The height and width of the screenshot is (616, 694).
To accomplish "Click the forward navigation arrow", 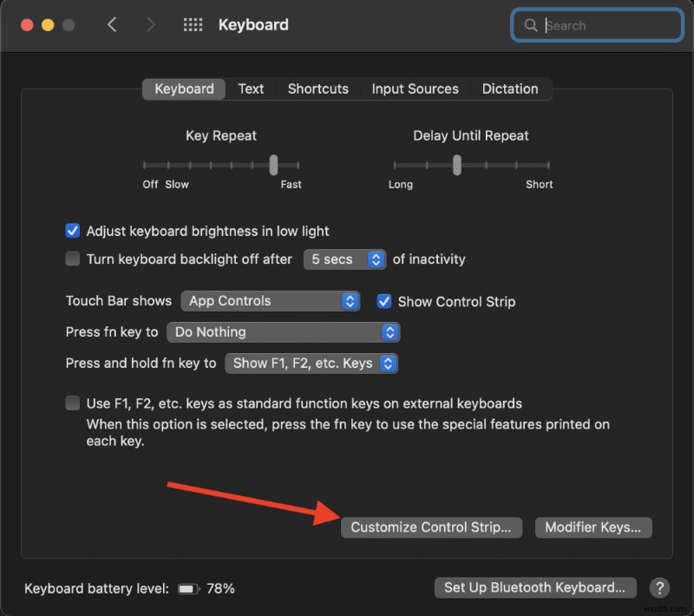I will tap(150, 25).
